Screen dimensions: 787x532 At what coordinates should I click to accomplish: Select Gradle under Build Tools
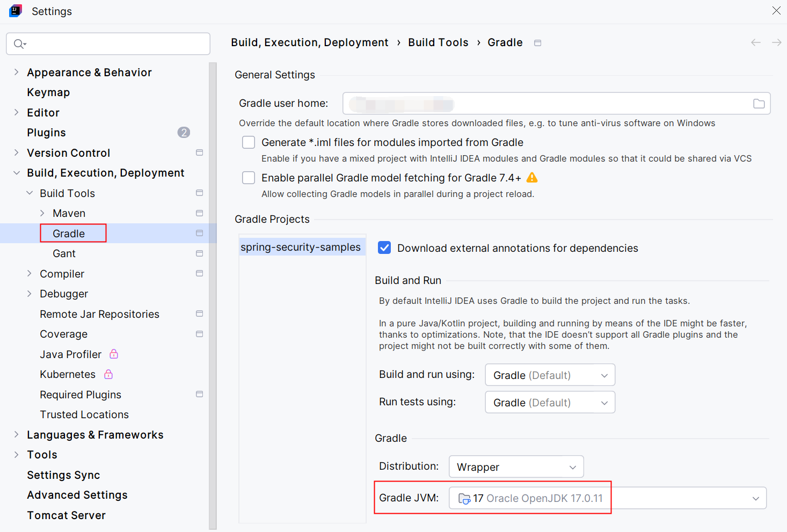coord(69,234)
